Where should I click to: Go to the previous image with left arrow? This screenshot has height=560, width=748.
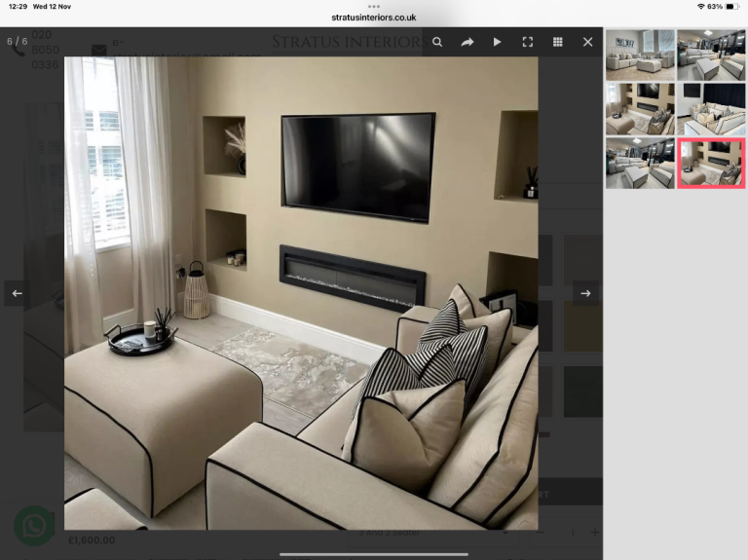pyautogui.click(x=17, y=292)
